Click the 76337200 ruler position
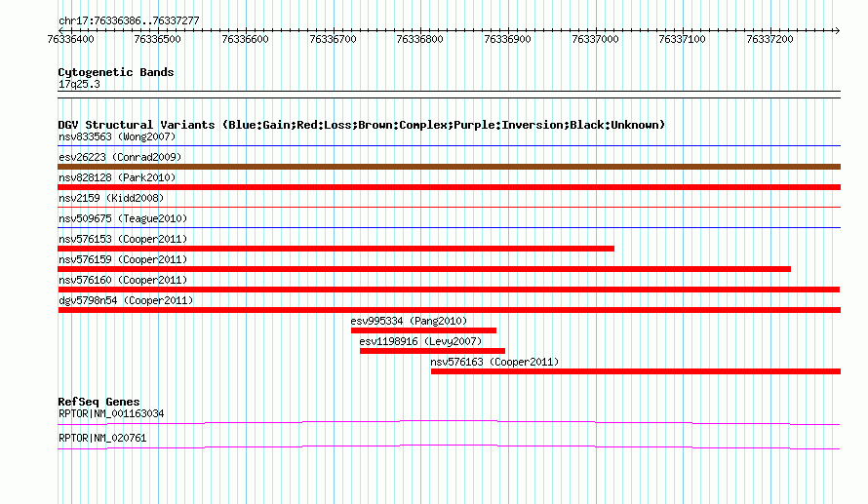Viewport: 868px width, 504px height. click(770, 39)
